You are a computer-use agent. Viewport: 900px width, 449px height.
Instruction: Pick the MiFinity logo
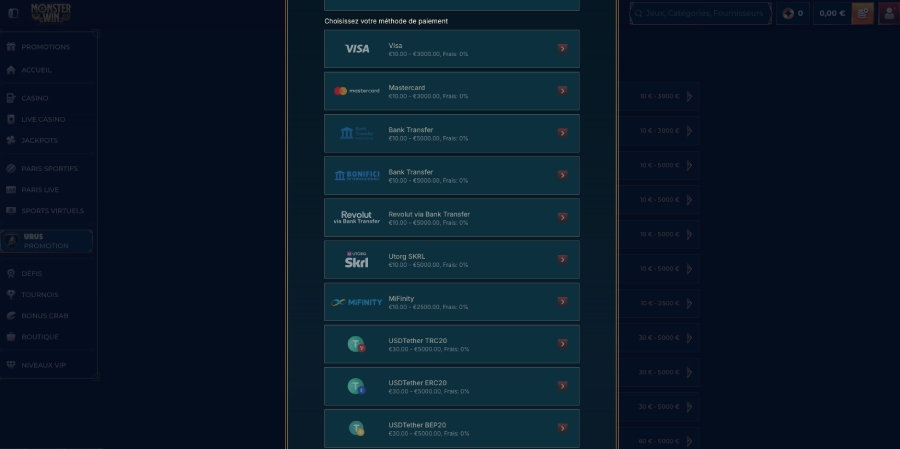357,302
